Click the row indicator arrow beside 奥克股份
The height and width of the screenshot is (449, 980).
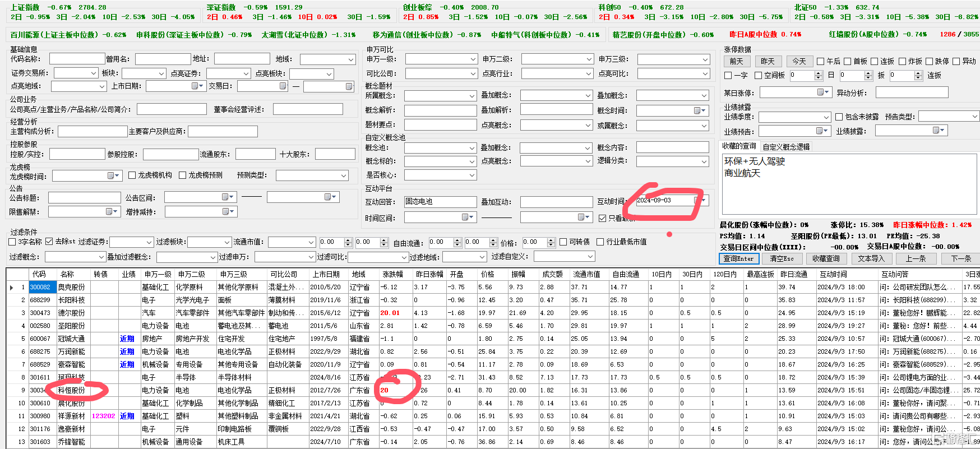tap(11, 287)
